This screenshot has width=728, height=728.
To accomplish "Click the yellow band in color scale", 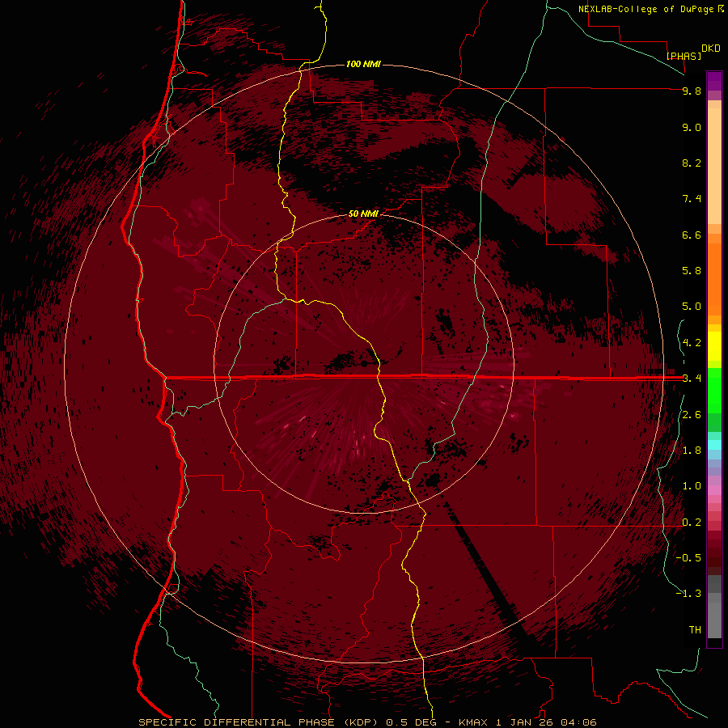I will pyautogui.click(x=714, y=346).
